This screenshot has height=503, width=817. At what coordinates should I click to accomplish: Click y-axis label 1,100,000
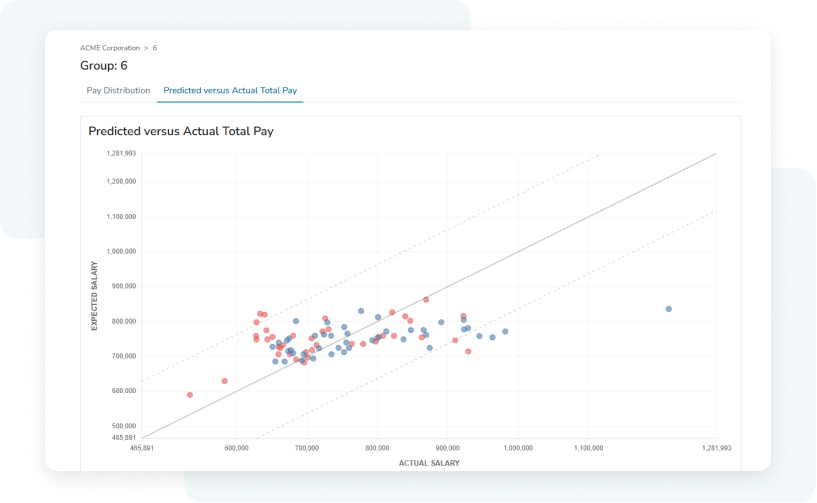click(121, 216)
